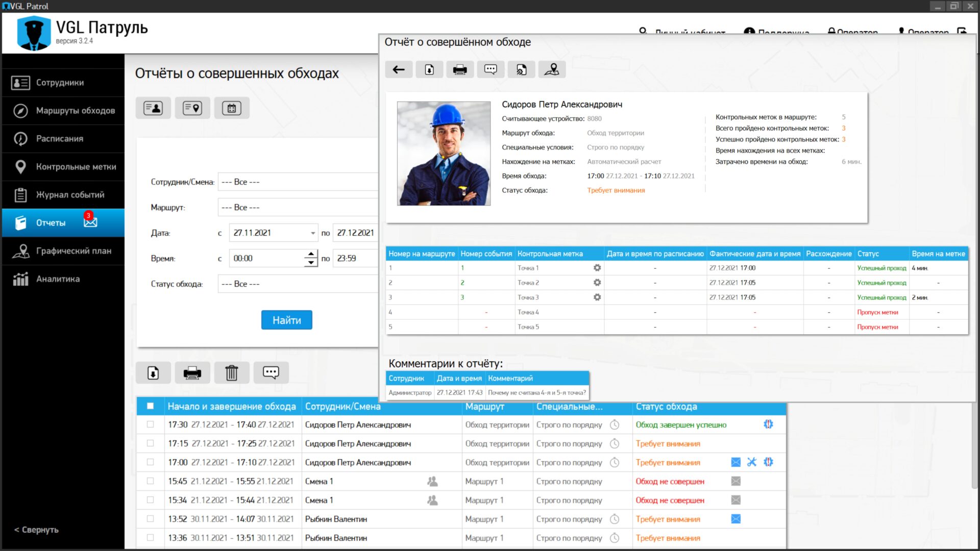This screenshot has height=551, width=980.
Task: Check the 17:30 27.12.2021 report row
Action: [150, 424]
